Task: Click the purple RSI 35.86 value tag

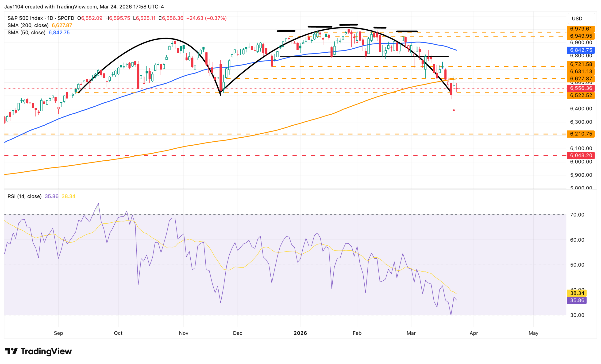Action: [x=577, y=300]
